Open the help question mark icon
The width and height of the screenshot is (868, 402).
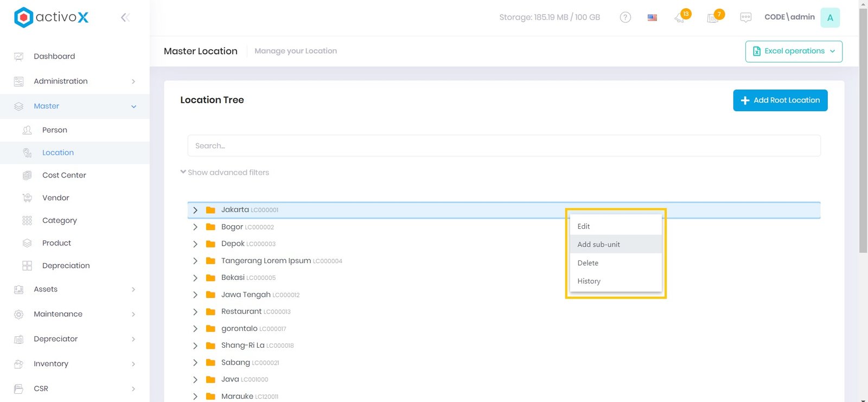pyautogui.click(x=625, y=17)
